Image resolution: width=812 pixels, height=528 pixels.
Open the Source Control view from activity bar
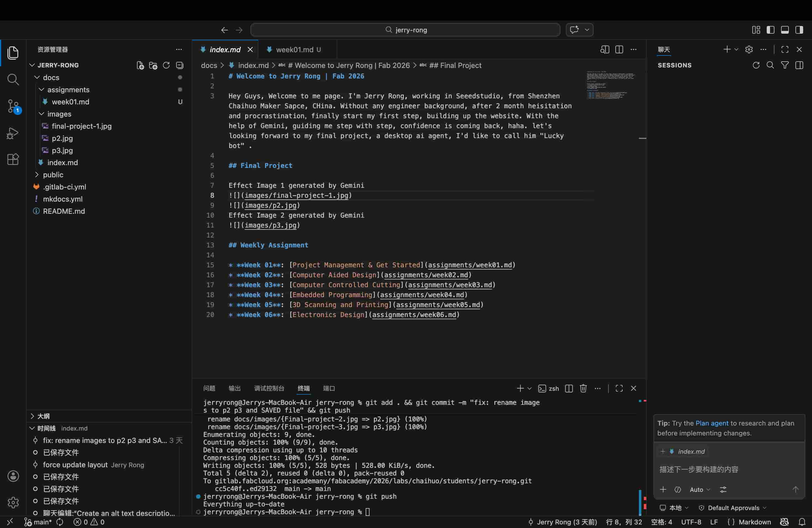[13, 106]
